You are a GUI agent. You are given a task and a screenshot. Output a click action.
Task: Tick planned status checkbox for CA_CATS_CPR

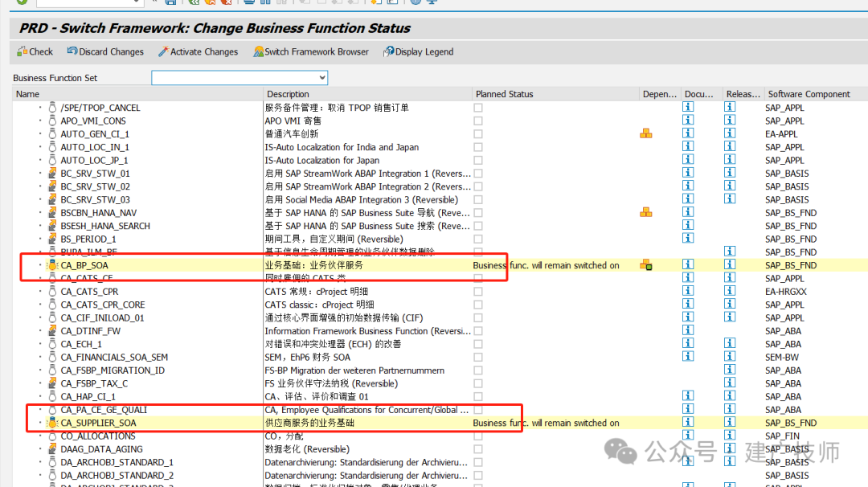click(x=477, y=292)
